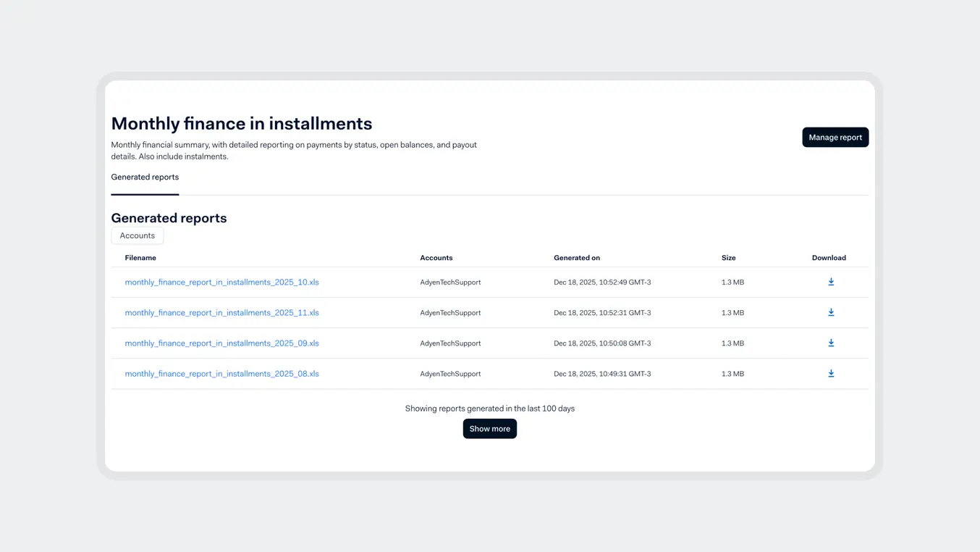
Task: Select AdyenTechSupport account in the first row
Action: [450, 282]
